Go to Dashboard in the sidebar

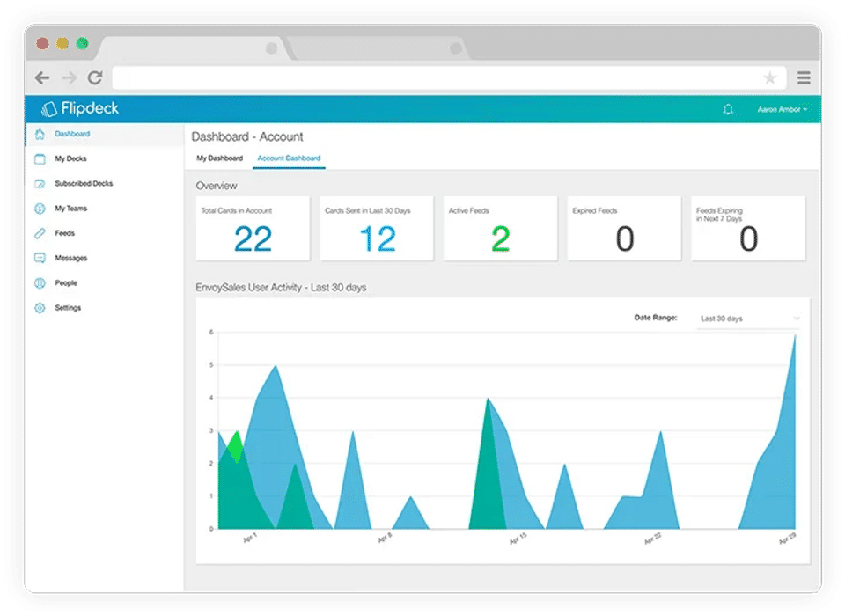pos(72,134)
